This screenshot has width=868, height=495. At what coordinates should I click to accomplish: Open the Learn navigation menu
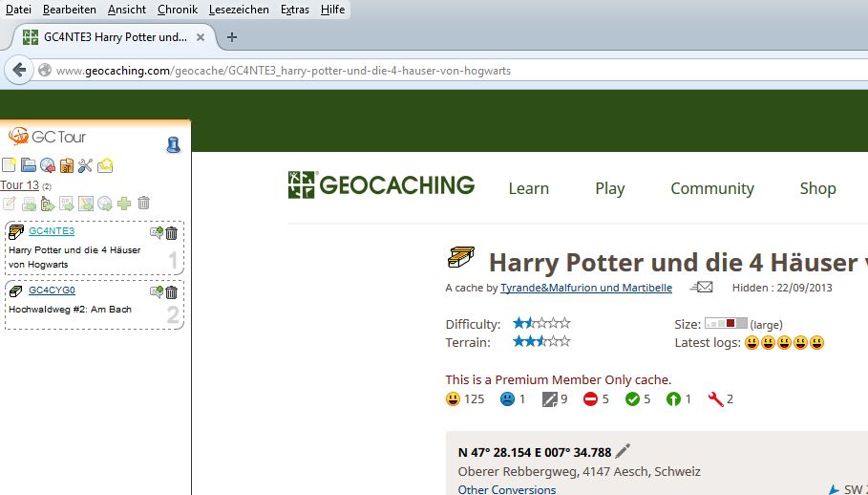529,188
